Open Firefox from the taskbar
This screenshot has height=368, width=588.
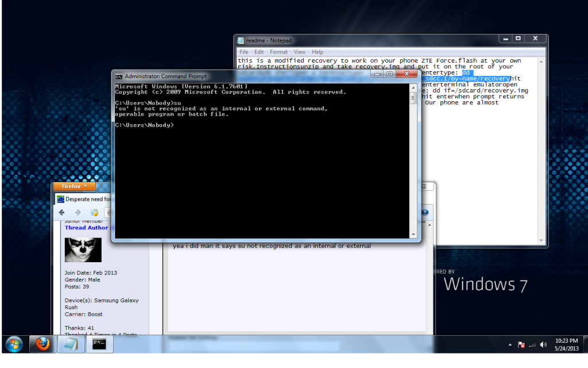click(x=42, y=344)
